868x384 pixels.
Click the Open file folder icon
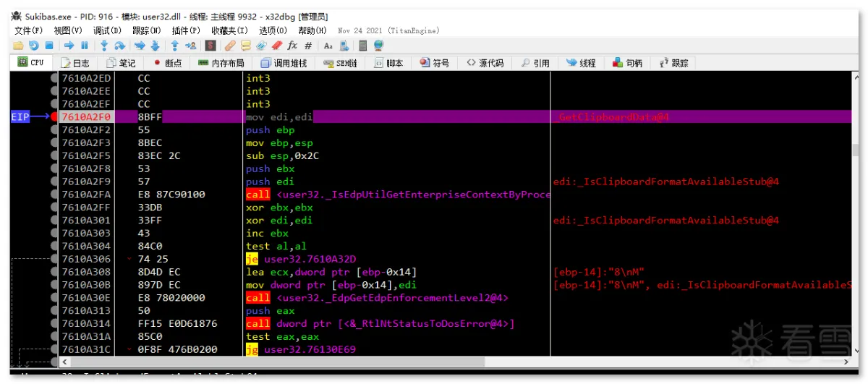coord(18,46)
